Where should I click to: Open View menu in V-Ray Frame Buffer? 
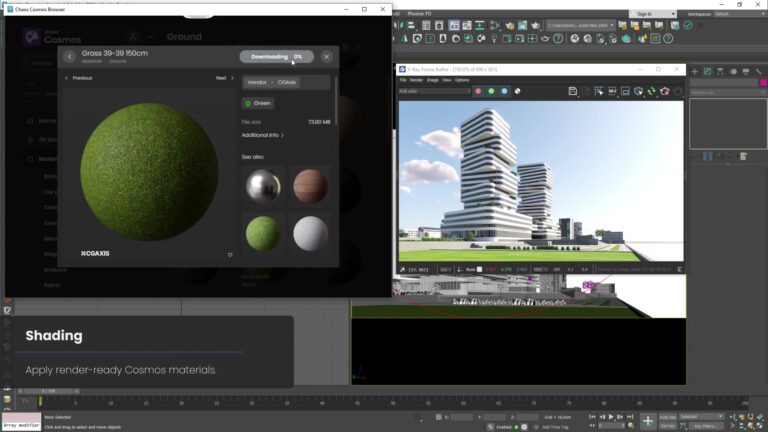click(447, 80)
